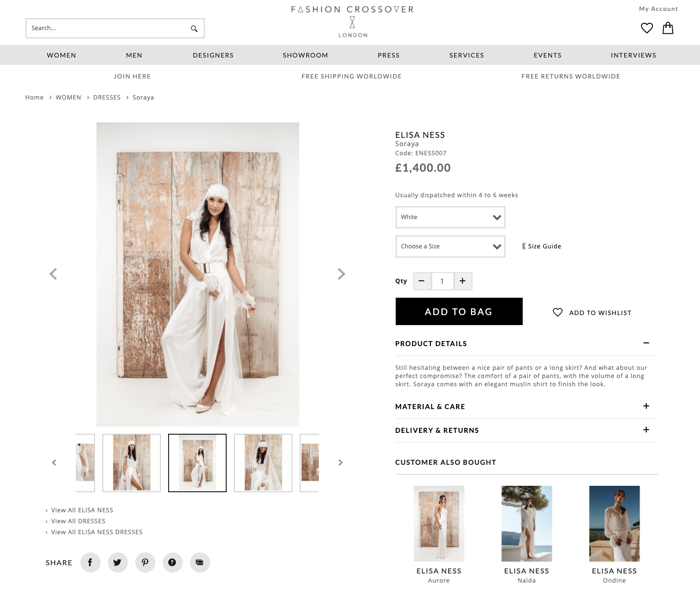Open the Naïda product image

coord(527,524)
